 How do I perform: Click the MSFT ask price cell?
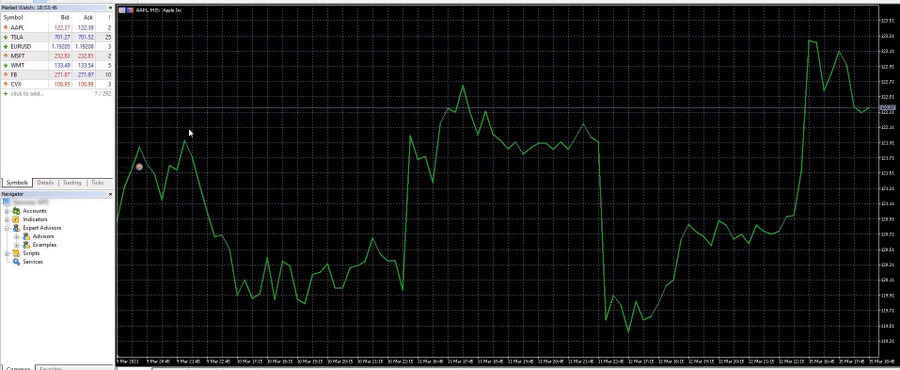pyautogui.click(x=85, y=56)
